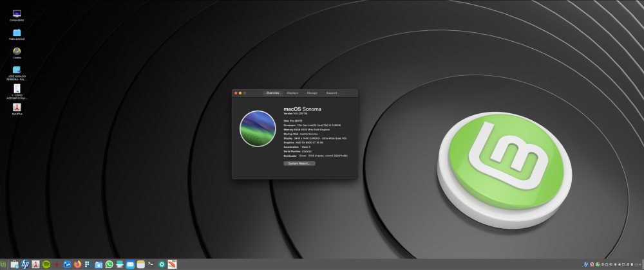Screen dimensions: 644x270
Task: Click the panel clock
Action: [638, 264]
